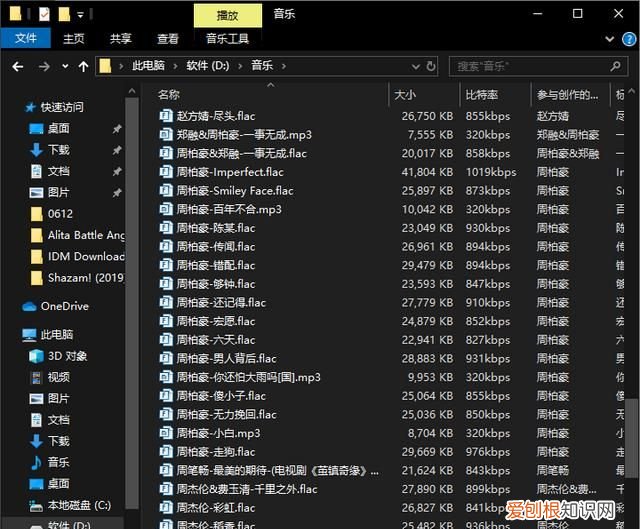The image size is (640, 529).
Task: Click 此电脑 in the address bar
Action: coord(148,66)
